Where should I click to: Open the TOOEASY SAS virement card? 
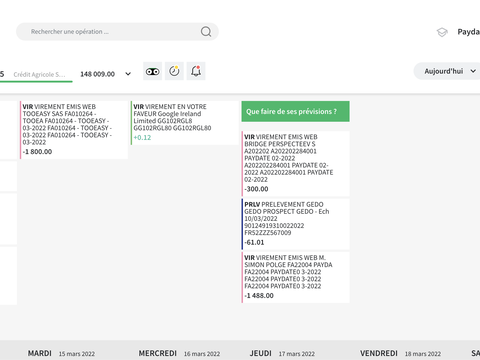[74, 130]
